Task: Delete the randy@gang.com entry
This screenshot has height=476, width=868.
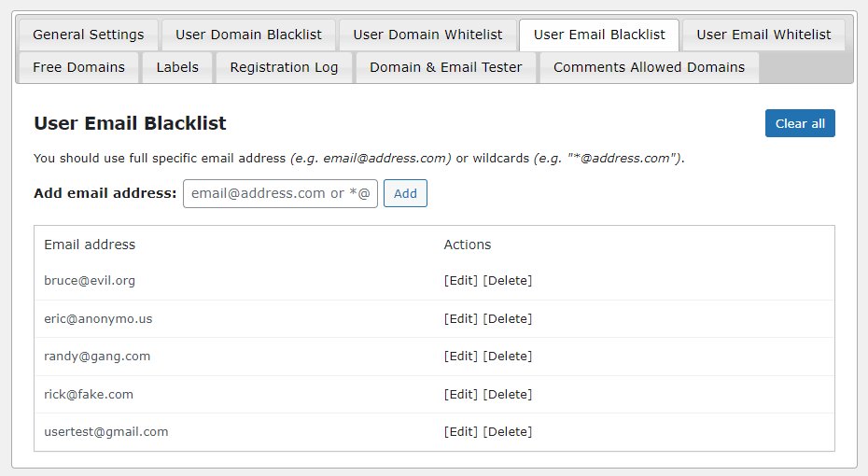Action: pos(508,357)
